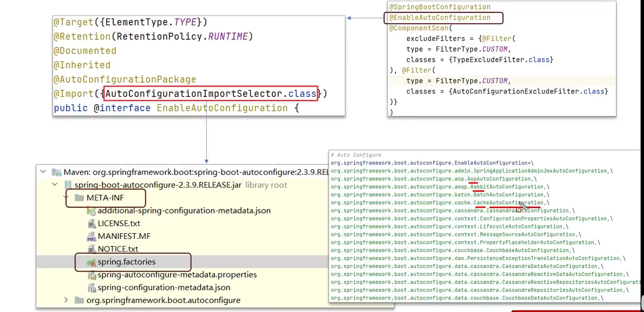Select the NOTICE.txt file name
644x312 pixels.
coord(118,249)
